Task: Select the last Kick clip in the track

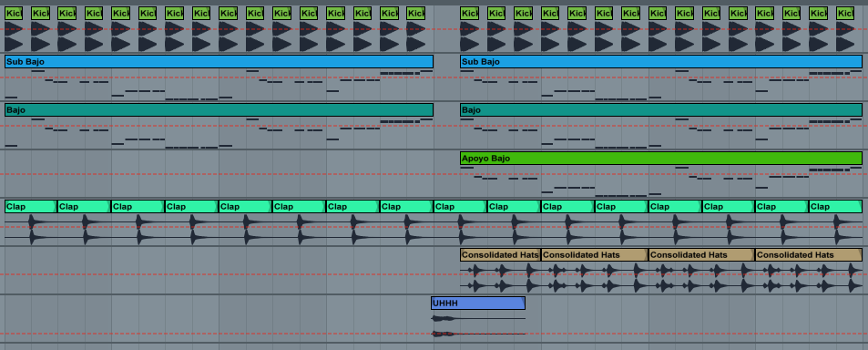Action: click(845, 14)
